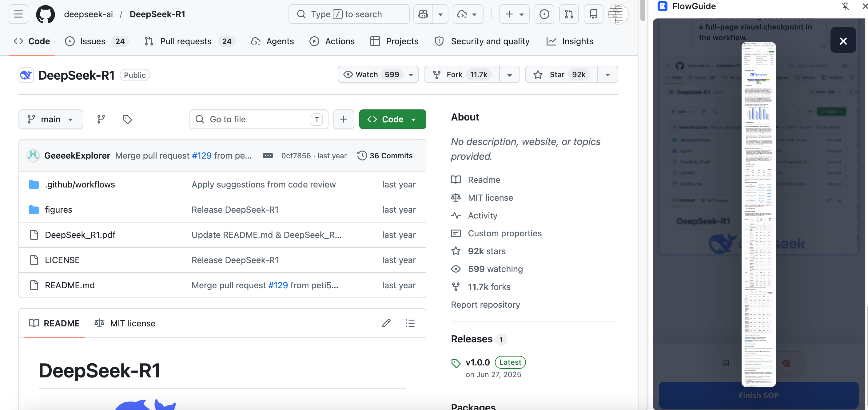Click Report repository
The width and height of the screenshot is (868, 410).
[485, 305]
